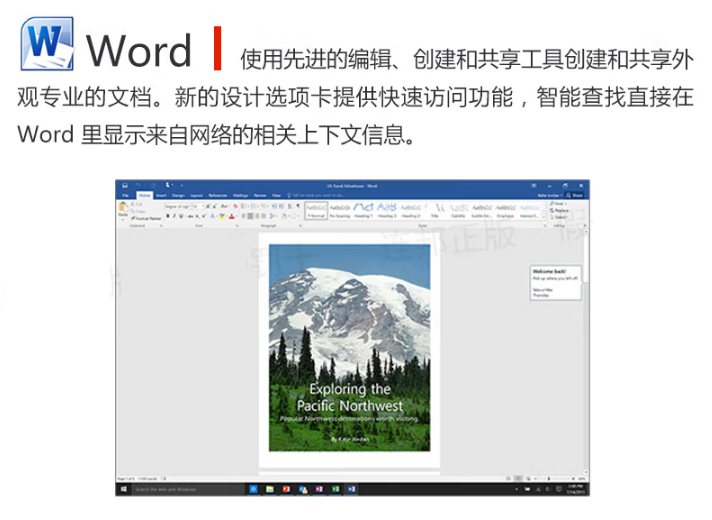Click the Paste clipboard icon
712x520 pixels.
123,209
